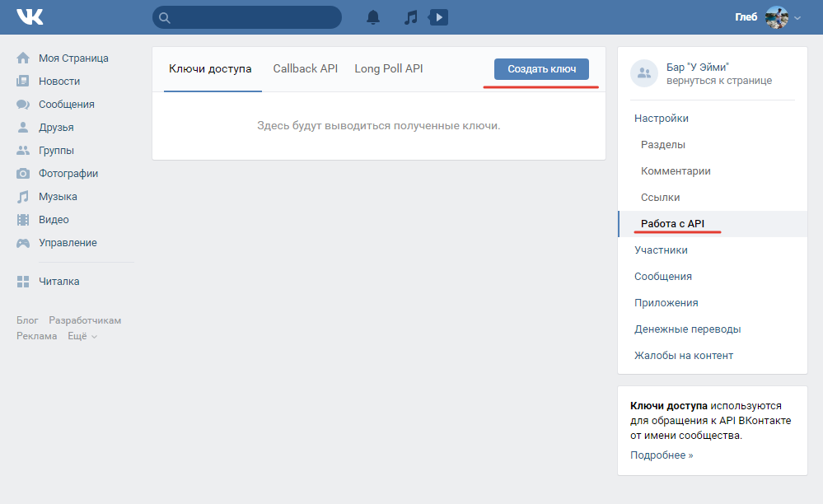The width and height of the screenshot is (823, 504).
Task: Open Денежные переводы in the settings menu
Action: (687, 329)
